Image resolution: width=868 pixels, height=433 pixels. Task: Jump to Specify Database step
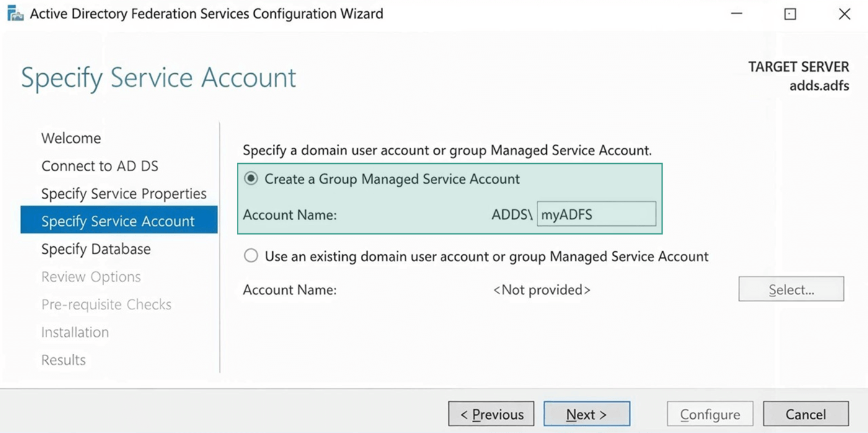click(x=95, y=249)
